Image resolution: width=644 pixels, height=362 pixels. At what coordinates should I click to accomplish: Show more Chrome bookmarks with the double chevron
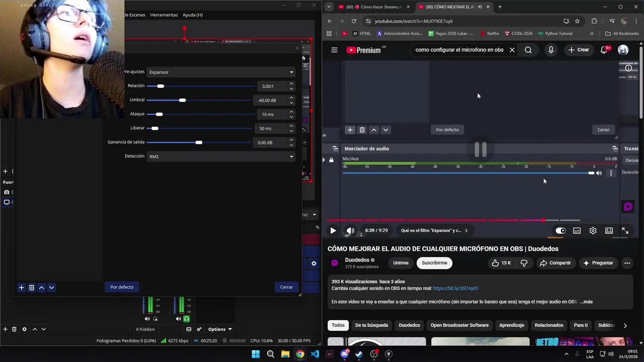(x=592, y=34)
